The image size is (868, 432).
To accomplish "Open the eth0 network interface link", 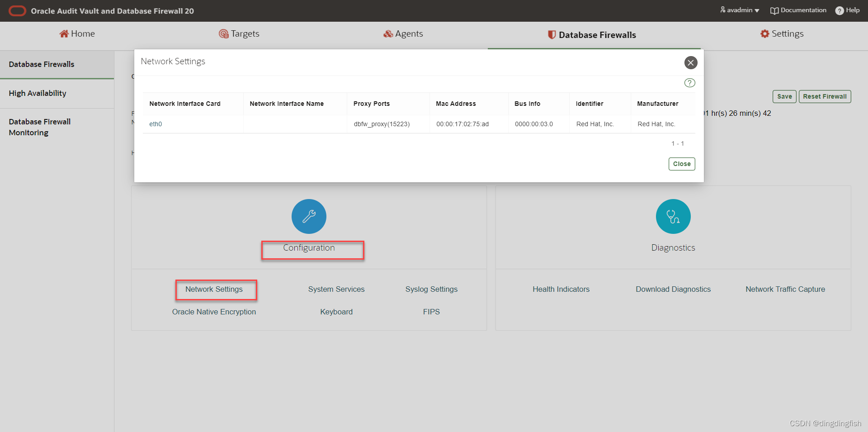I will click(x=156, y=124).
